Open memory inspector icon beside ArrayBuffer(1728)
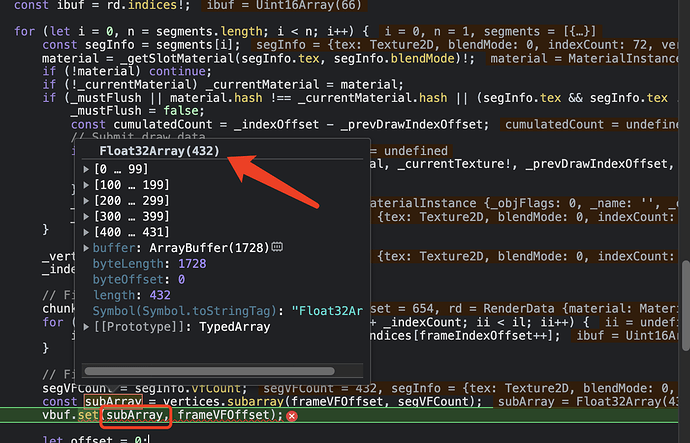Viewport: 690px width, 443px height. [277, 247]
